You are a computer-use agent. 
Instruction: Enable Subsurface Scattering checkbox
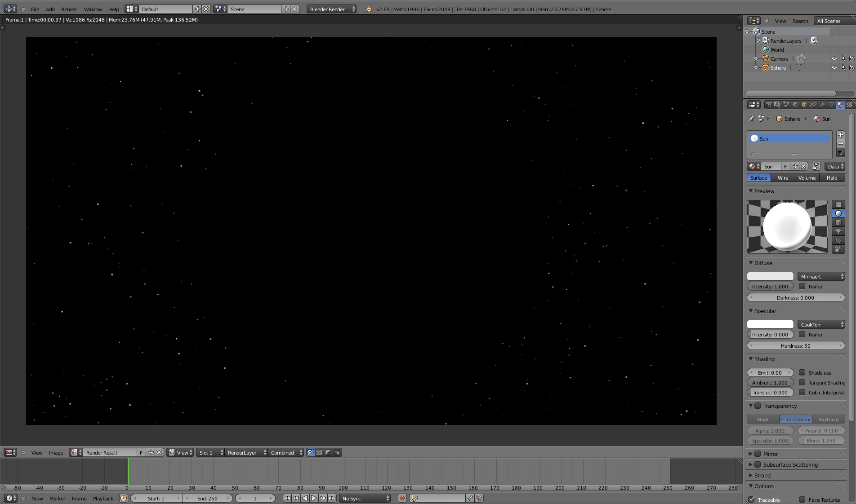(758, 464)
